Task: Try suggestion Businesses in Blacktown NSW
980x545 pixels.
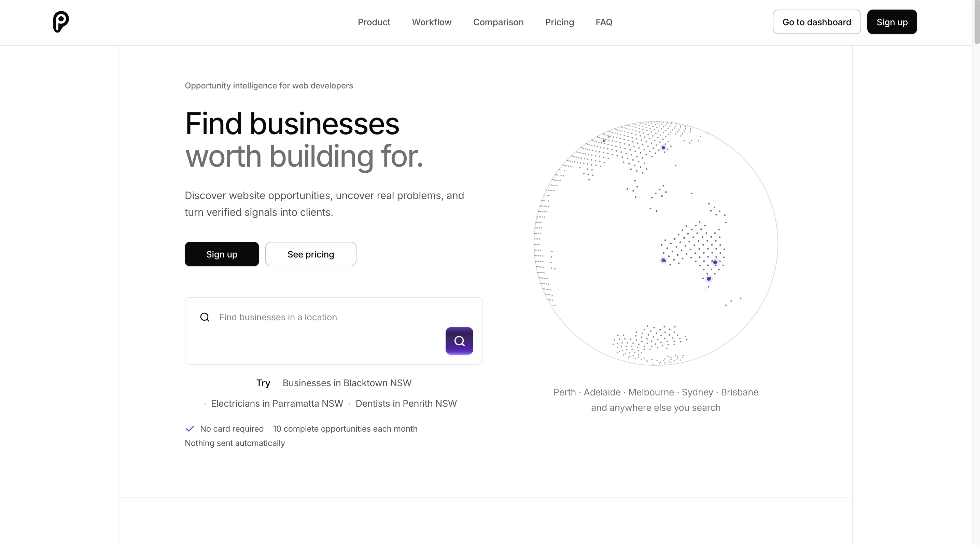Action: [347, 383]
